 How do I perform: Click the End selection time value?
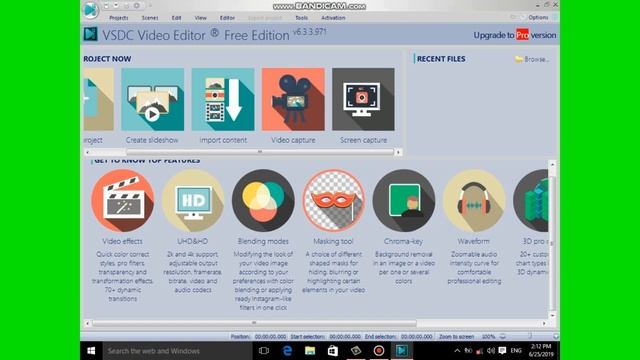tap(416, 337)
